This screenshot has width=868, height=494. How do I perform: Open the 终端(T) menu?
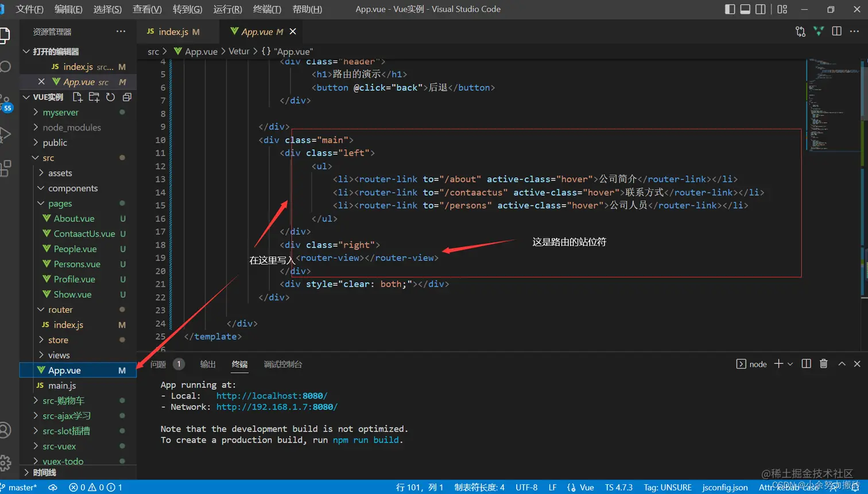click(267, 9)
